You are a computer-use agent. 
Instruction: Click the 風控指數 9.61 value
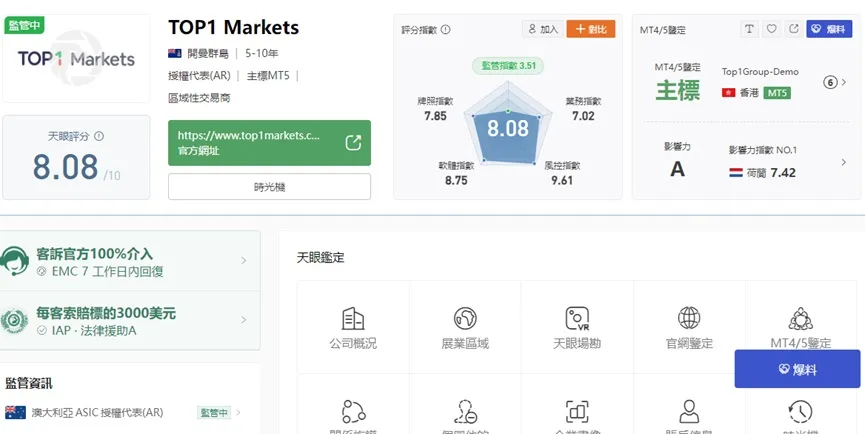(x=562, y=180)
